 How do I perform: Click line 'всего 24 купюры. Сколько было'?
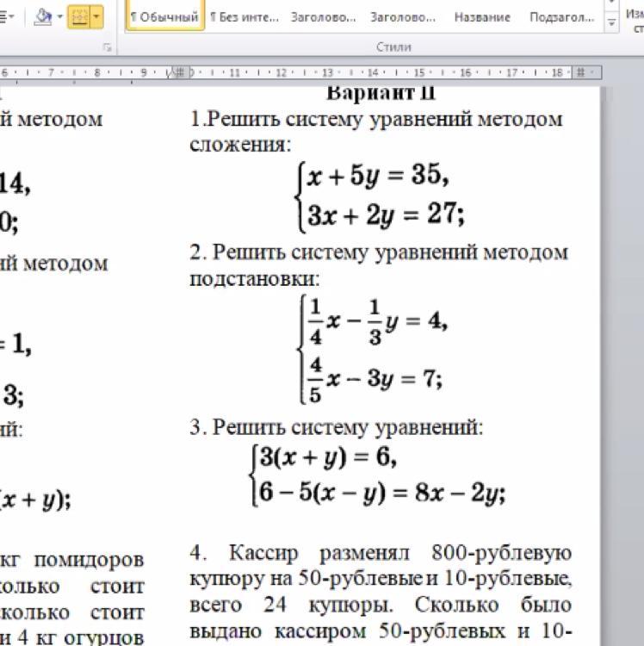381,606
